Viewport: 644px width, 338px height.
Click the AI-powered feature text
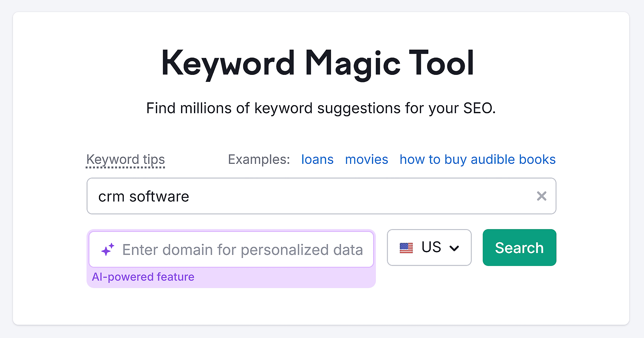coord(143,277)
